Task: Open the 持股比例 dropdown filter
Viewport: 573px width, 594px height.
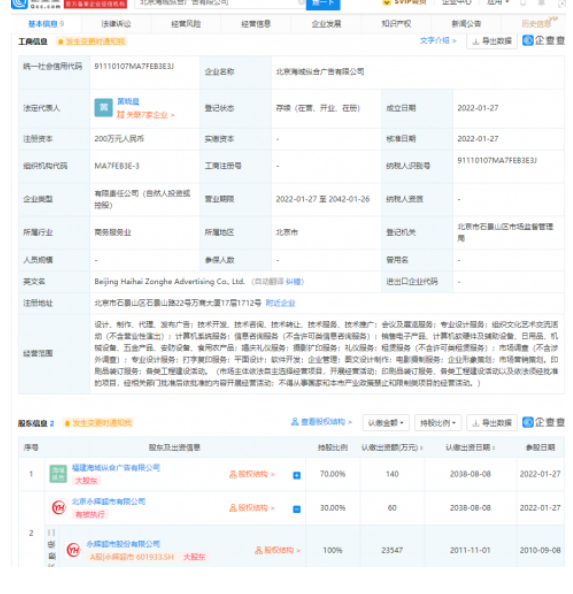Action: [438, 423]
